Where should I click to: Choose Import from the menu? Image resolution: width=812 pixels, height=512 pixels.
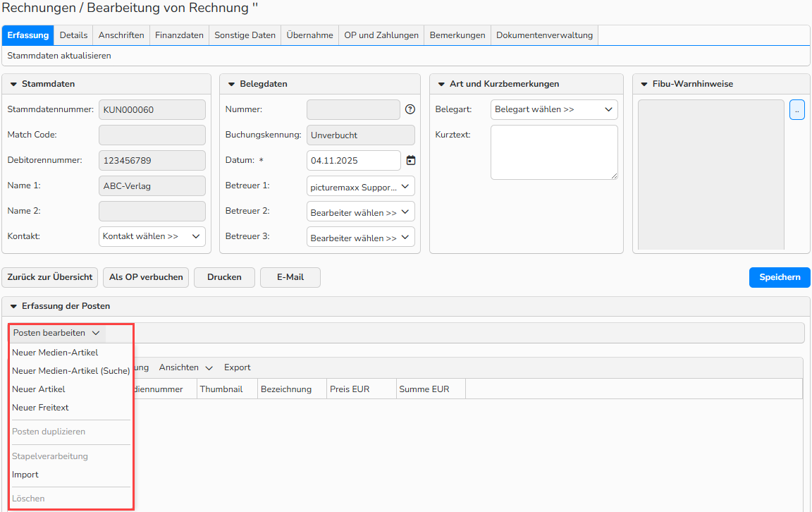pyautogui.click(x=25, y=475)
